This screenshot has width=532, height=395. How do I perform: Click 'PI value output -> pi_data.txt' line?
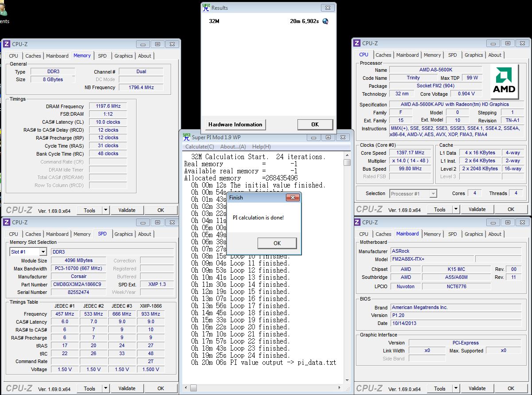(x=283, y=363)
